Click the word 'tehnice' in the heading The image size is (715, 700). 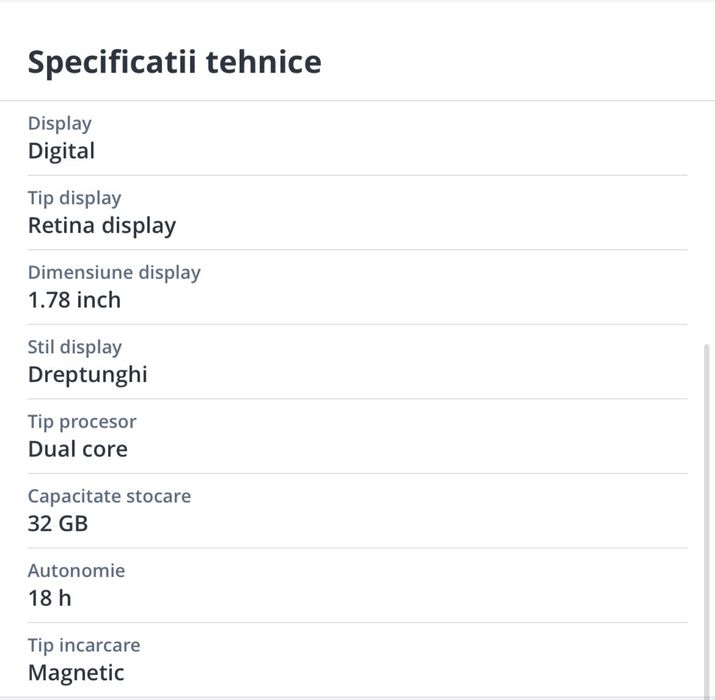click(263, 62)
